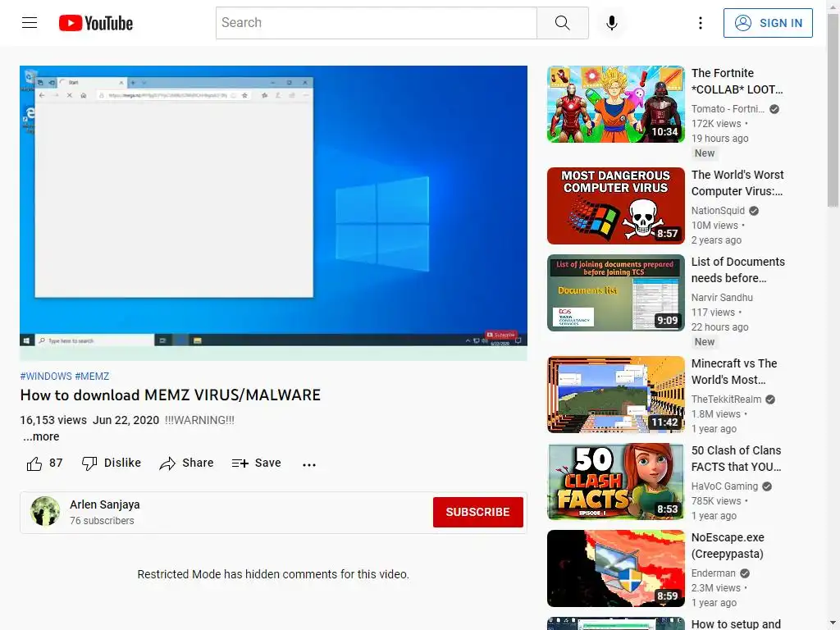
Task: Open Minecraft vs World's Most thumbnail
Action: 615,395
